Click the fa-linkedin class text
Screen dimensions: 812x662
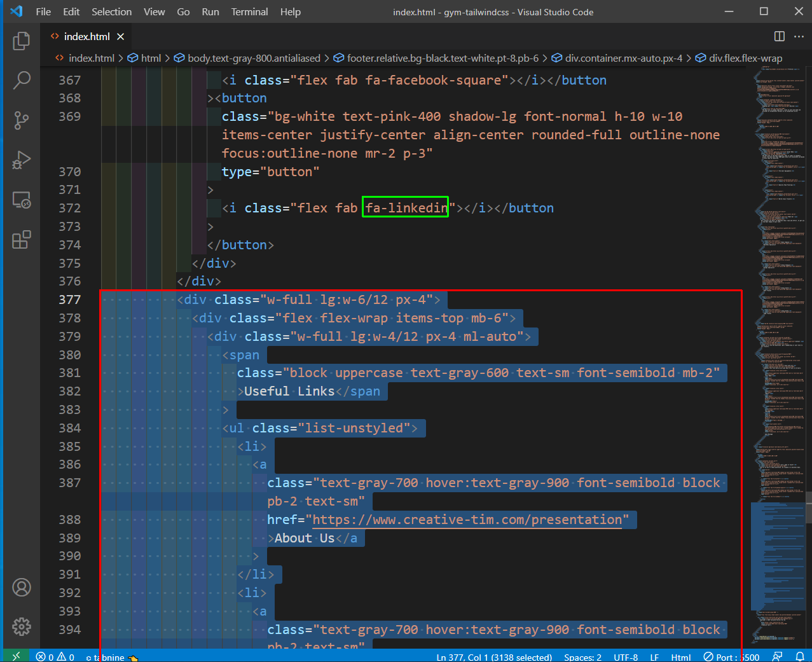pyautogui.click(x=406, y=208)
